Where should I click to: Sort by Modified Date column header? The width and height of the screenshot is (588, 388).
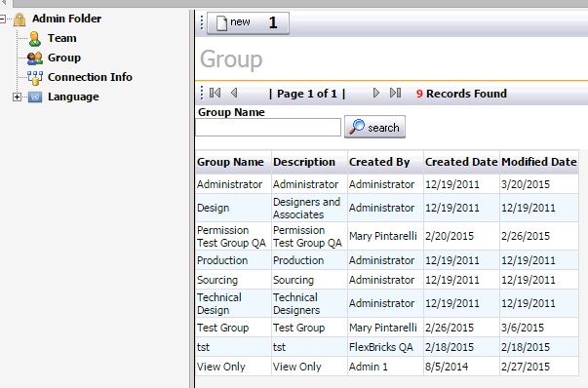pos(539,162)
